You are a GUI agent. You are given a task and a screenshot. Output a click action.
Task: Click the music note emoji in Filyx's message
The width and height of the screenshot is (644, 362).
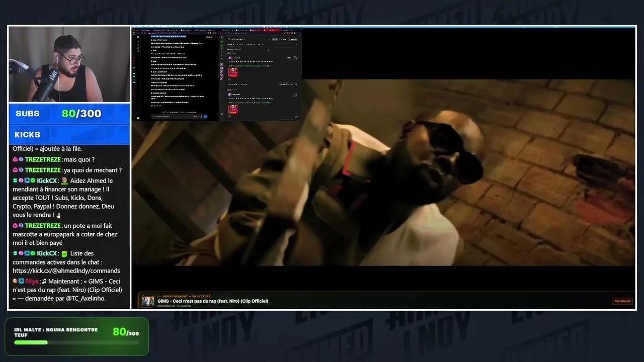pos(44,282)
